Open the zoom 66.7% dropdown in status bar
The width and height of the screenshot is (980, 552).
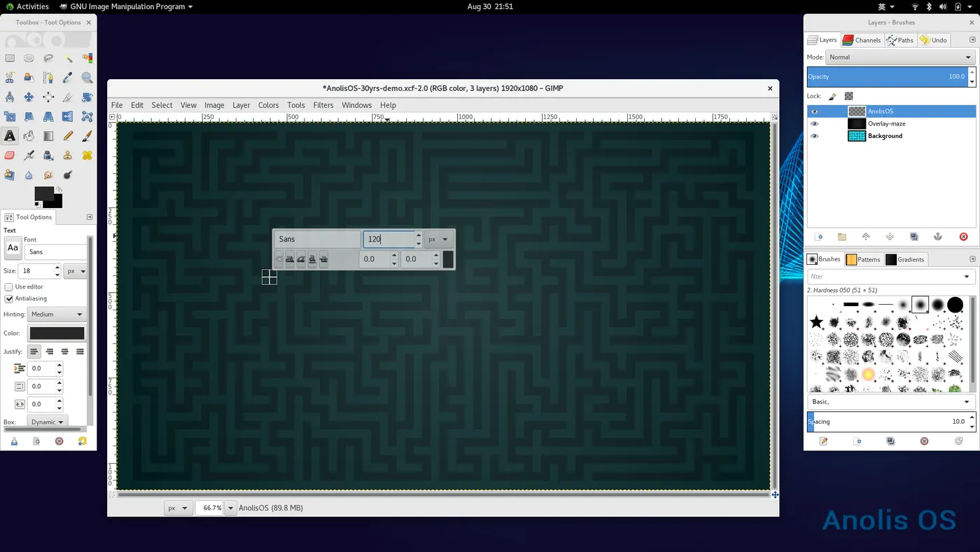[x=230, y=508]
